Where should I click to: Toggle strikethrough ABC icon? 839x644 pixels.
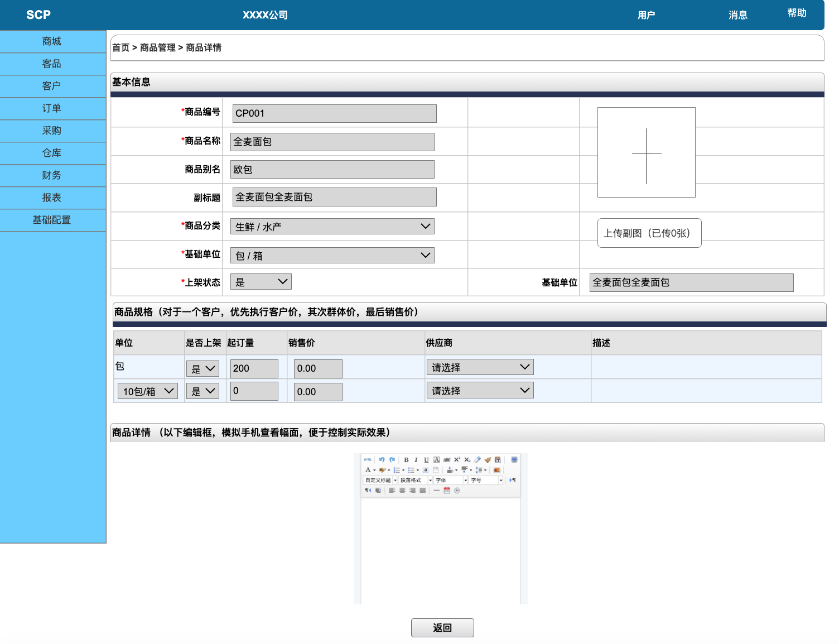coord(447,460)
